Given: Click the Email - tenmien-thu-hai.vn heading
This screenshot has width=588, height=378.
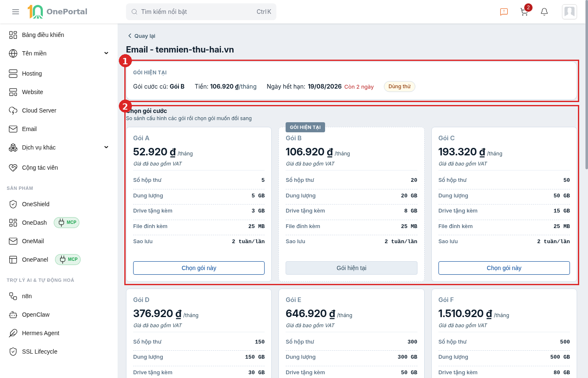Looking at the screenshot, I should point(180,50).
